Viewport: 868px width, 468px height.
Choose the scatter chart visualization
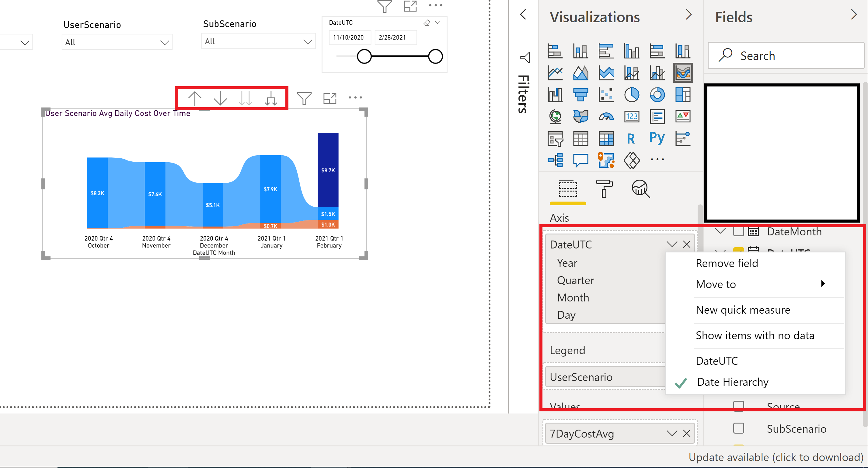coord(606,95)
